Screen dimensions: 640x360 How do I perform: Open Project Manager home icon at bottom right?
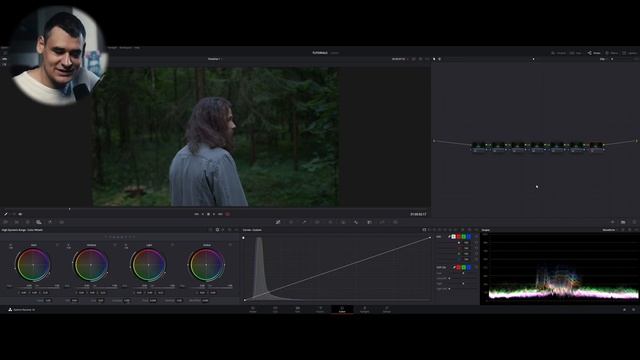[x=624, y=310]
